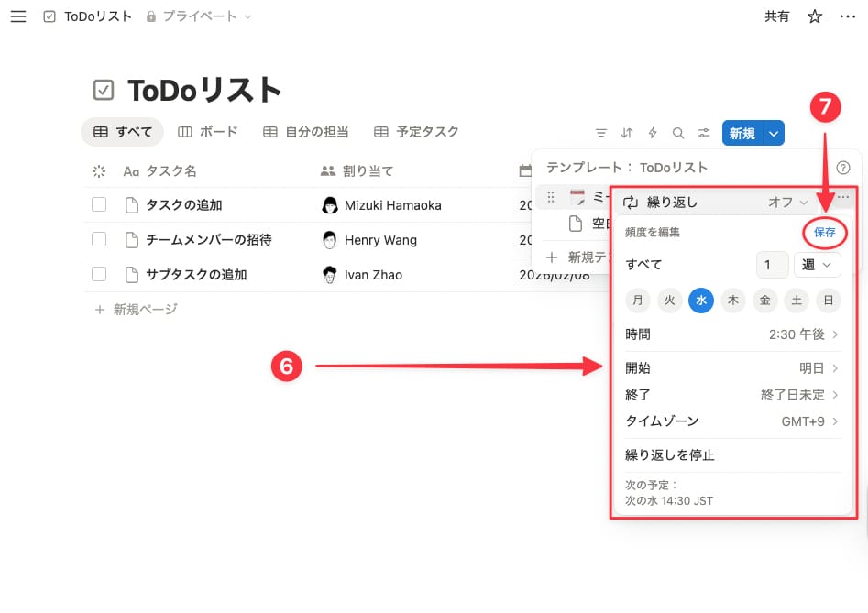Click the sort arrows icon
Viewport: 868px width, 613px height.
[x=627, y=133]
